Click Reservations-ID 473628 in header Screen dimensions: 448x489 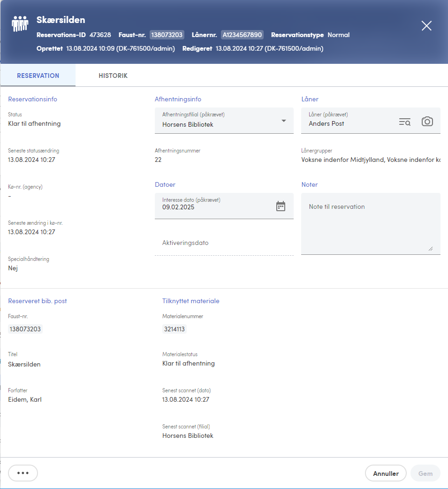pos(74,35)
